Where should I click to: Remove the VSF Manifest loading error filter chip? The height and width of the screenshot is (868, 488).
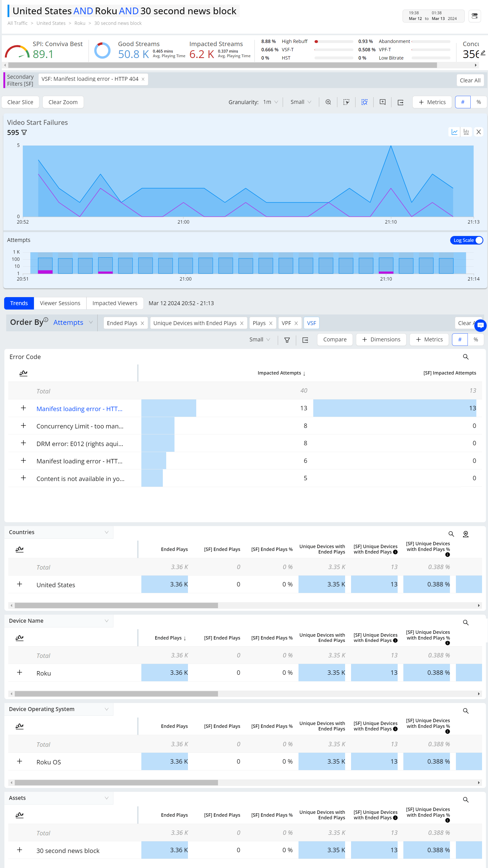click(x=143, y=79)
